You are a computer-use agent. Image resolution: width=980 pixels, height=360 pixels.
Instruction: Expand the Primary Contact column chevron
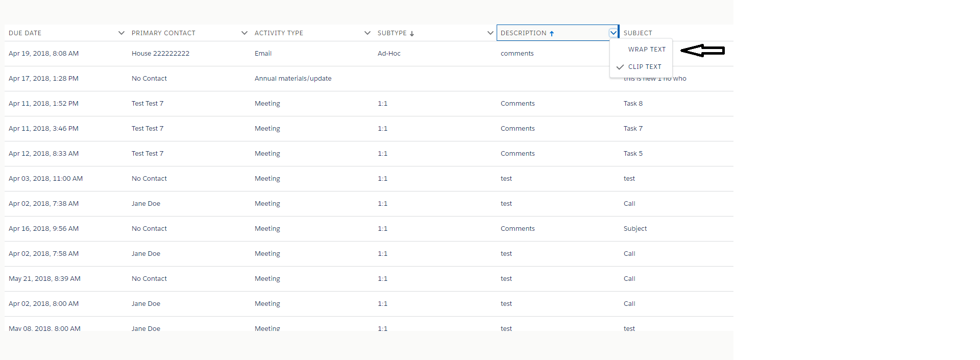point(244,33)
